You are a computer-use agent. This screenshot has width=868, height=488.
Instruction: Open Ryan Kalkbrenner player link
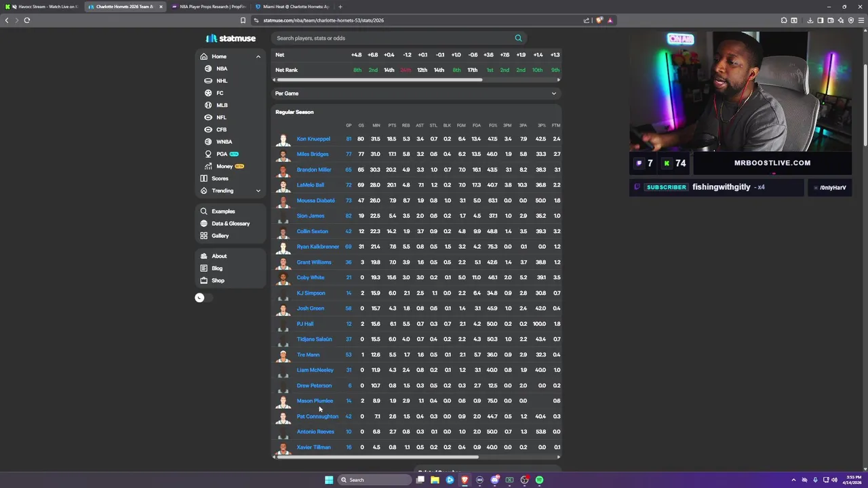318,247
